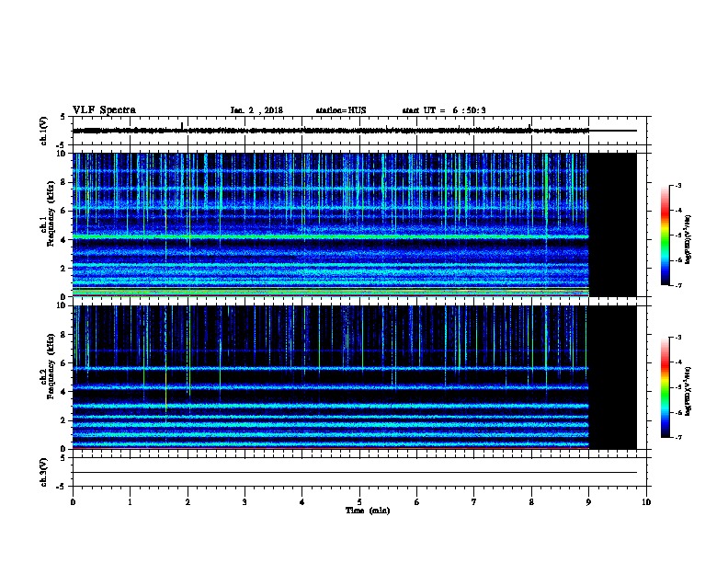
Task: Click time axis tick label "5"
Action: (359, 502)
